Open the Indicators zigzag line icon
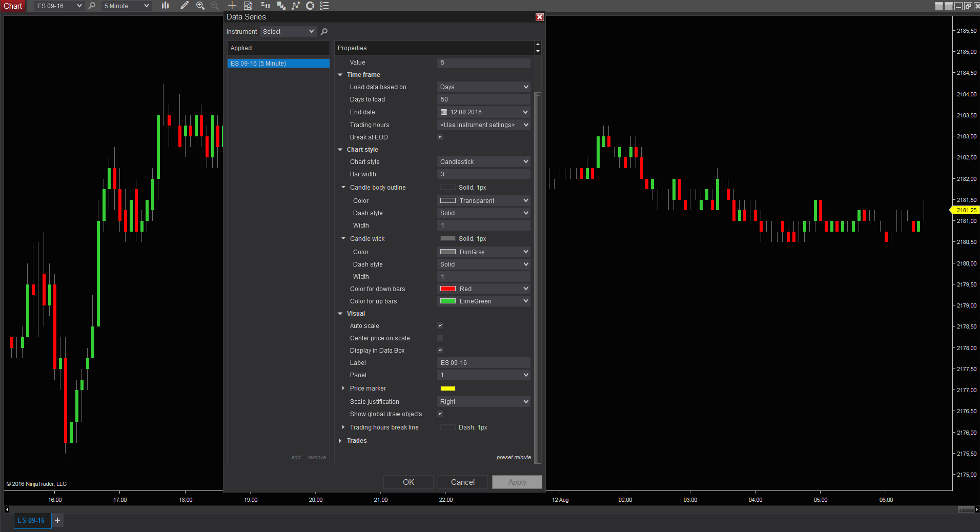The image size is (980, 532). coord(296,6)
